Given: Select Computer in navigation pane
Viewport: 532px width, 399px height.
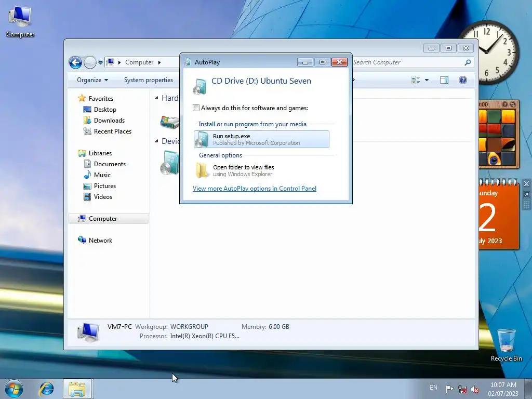Looking at the screenshot, I should (108, 219).
